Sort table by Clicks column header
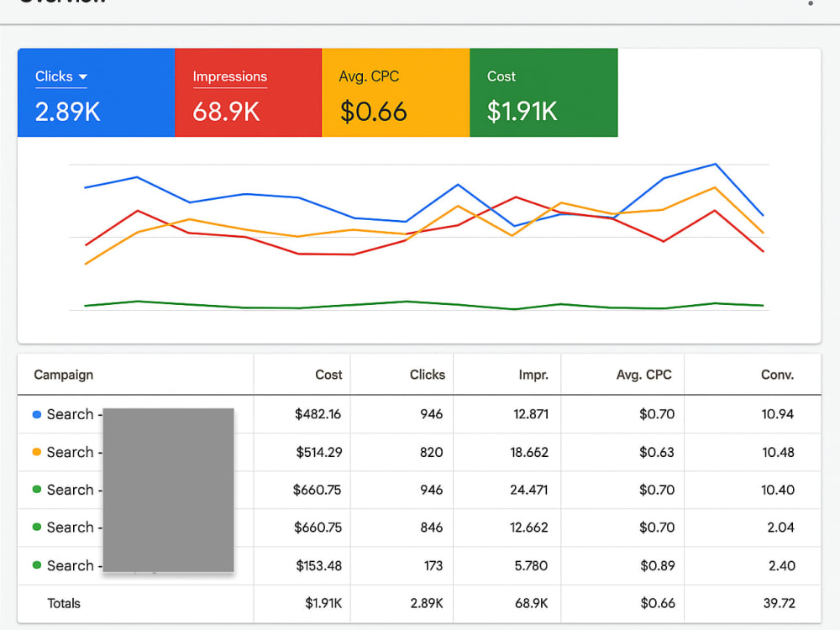Screen dimensions: 840x630 point(427,375)
